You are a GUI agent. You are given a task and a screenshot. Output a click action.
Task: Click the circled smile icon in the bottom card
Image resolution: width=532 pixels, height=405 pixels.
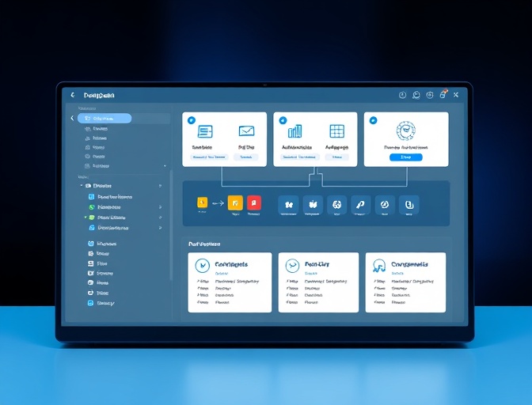coord(292,266)
